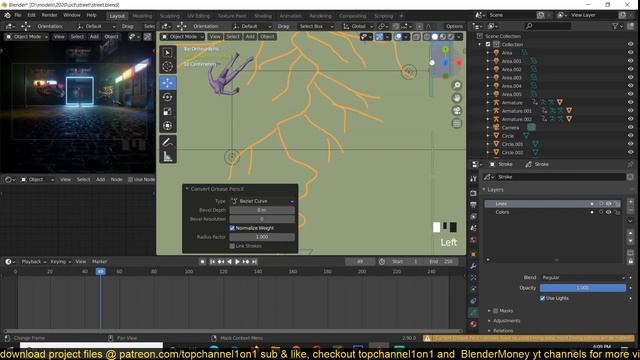The width and height of the screenshot is (640, 360).
Task: Open the Select Box drag dropdown
Action: [315, 26]
